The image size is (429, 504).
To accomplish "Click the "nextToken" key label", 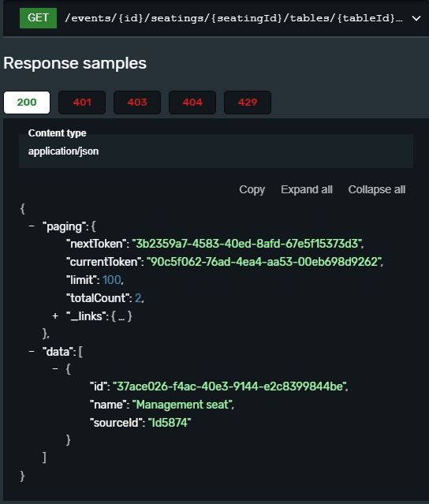I will click(x=96, y=244).
